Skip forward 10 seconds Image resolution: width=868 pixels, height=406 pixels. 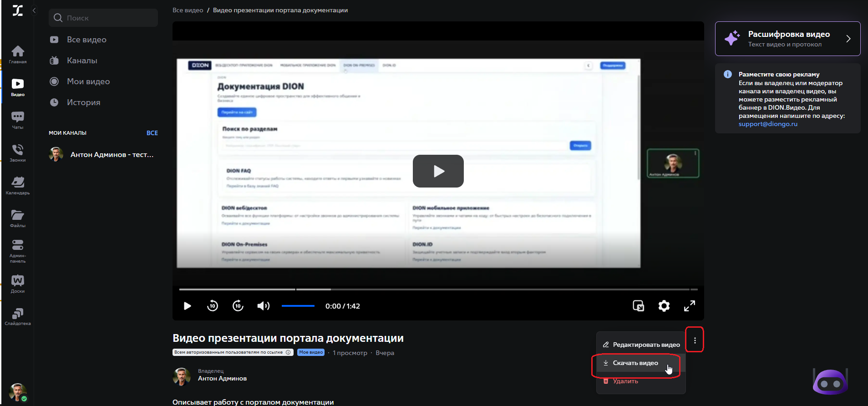[x=238, y=306]
